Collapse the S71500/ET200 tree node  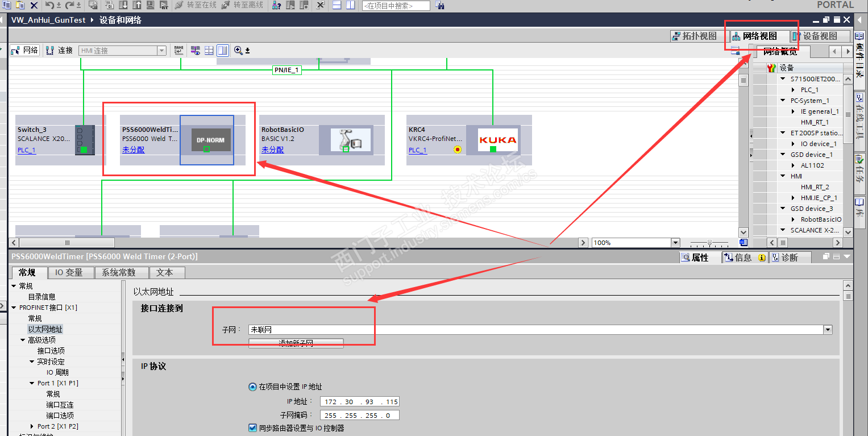point(783,79)
